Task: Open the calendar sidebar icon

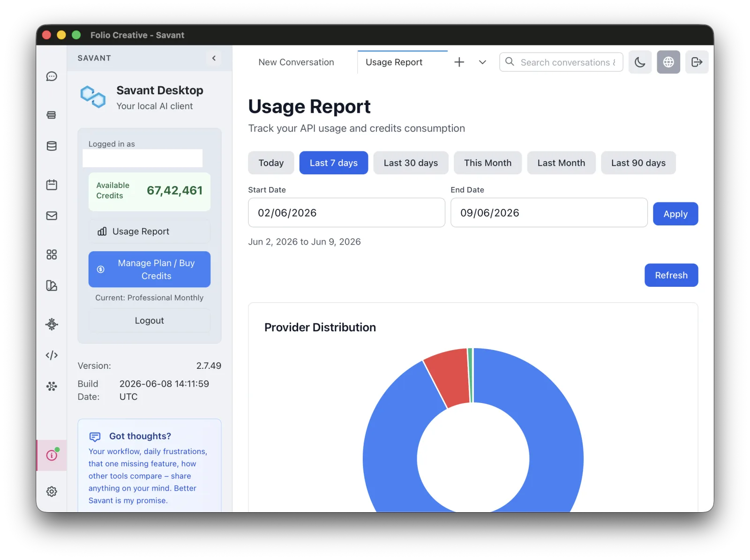Action: [x=52, y=185]
